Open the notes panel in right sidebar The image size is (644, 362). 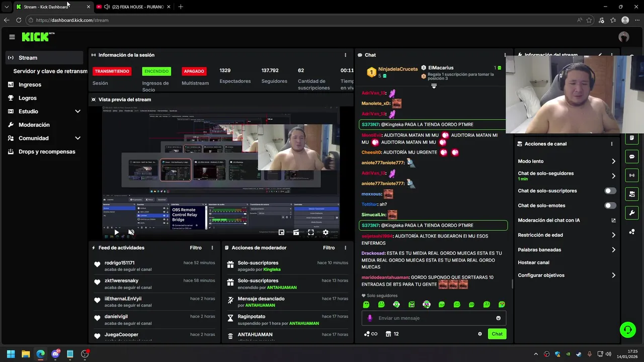coord(632,138)
